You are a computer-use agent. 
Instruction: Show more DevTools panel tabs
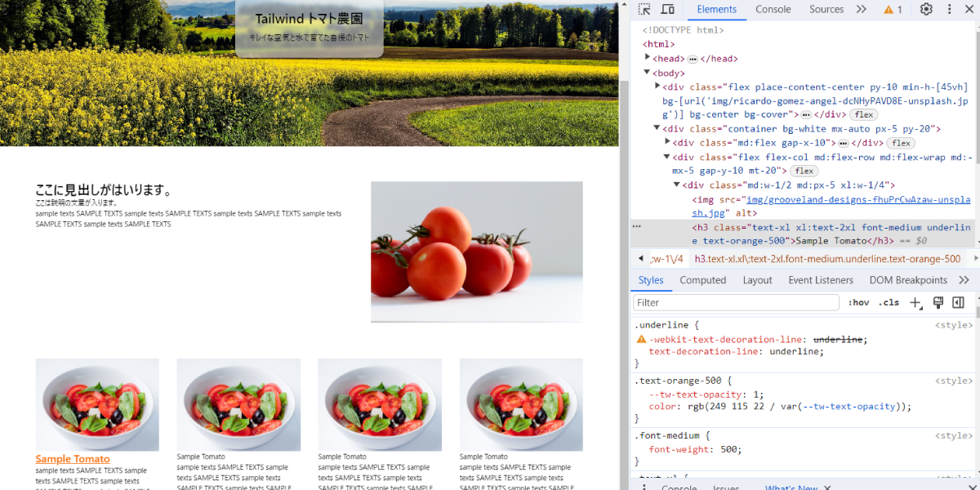click(x=861, y=10)
